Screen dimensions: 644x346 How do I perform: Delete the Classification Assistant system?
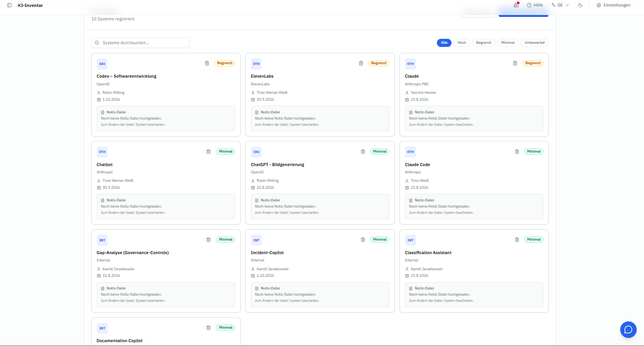(517, 240)
